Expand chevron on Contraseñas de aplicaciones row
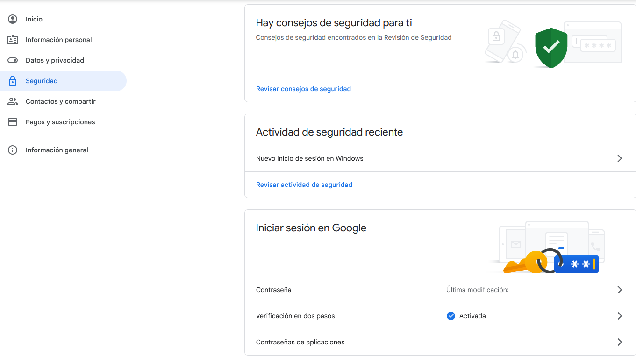The image size is (636, 364). pyautogui.click(x=620, y=342)
